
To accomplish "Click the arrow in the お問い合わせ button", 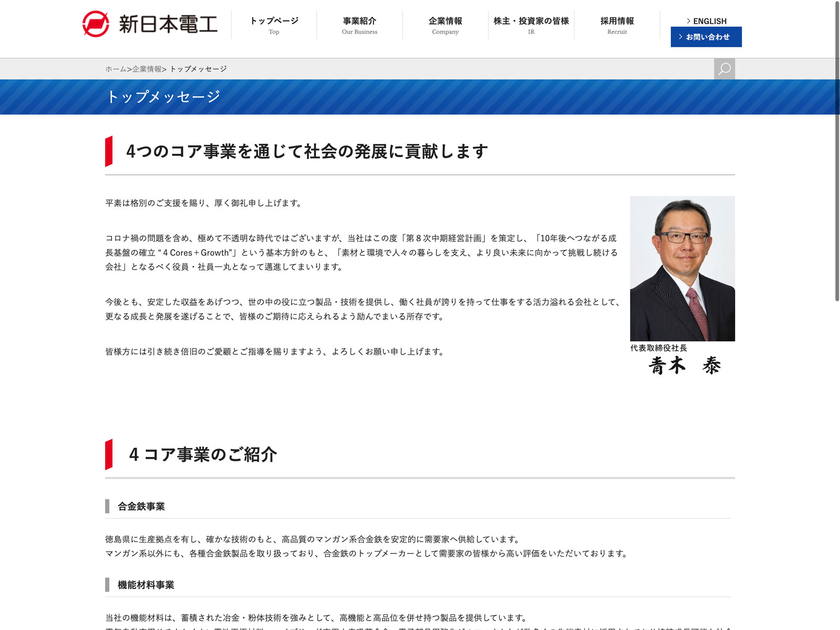I will tap(680, 37).
